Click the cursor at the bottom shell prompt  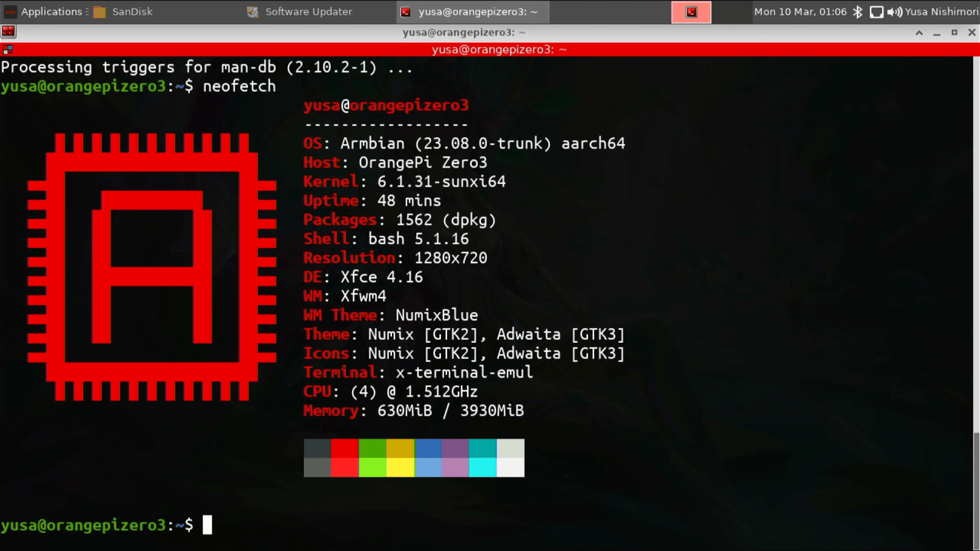click(x=208, y=525)
